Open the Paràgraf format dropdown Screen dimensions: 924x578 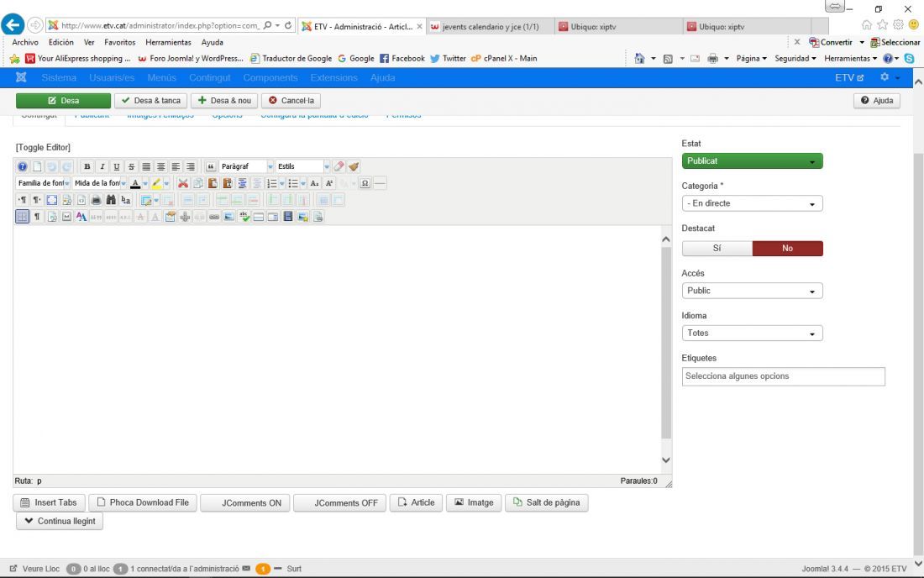click(x=247, y=166)
